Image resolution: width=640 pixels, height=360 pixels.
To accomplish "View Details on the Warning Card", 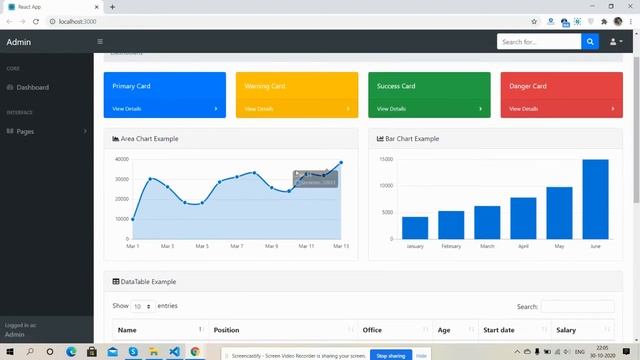I will [259, 109].
